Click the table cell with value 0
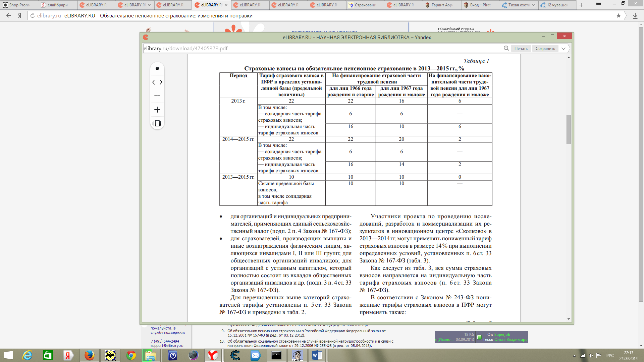Screen dimensions: 644x362 460,177
